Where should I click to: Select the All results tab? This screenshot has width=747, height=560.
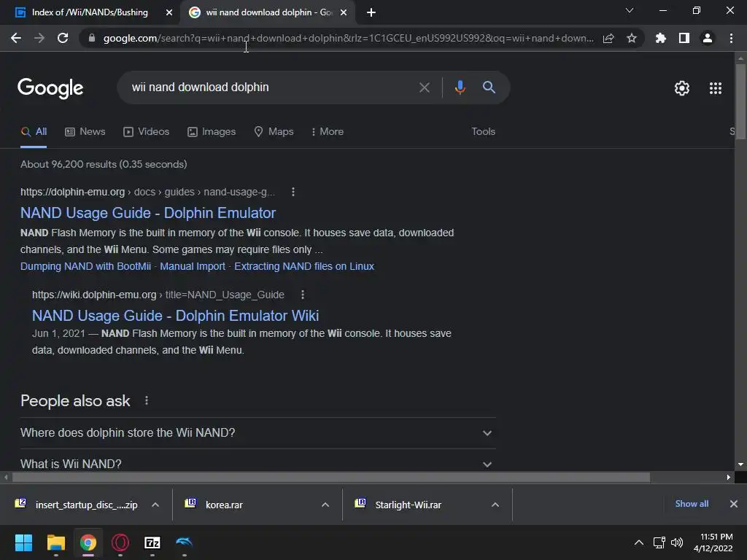coord(34,132)
